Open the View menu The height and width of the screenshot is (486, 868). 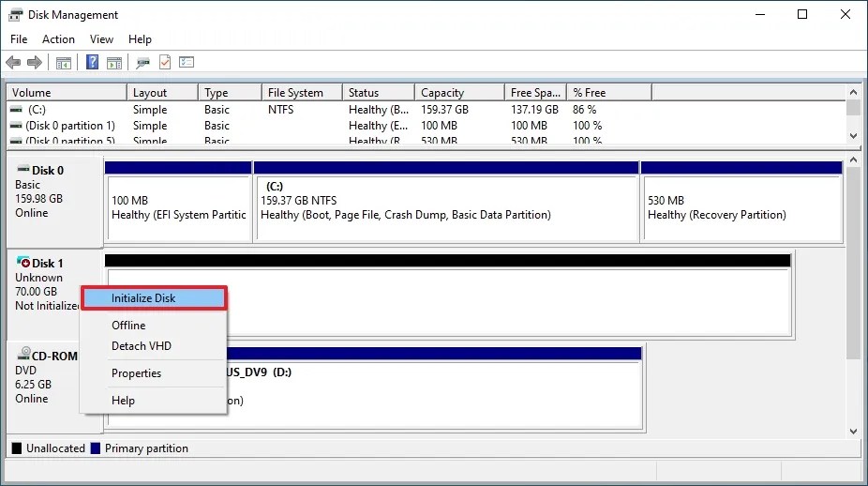(101, 39)
